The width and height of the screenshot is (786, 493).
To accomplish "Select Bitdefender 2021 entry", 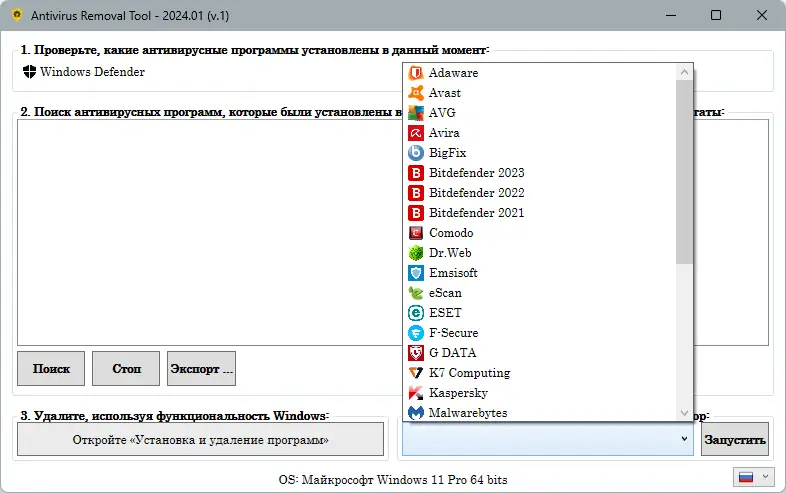I will (539, 213).
